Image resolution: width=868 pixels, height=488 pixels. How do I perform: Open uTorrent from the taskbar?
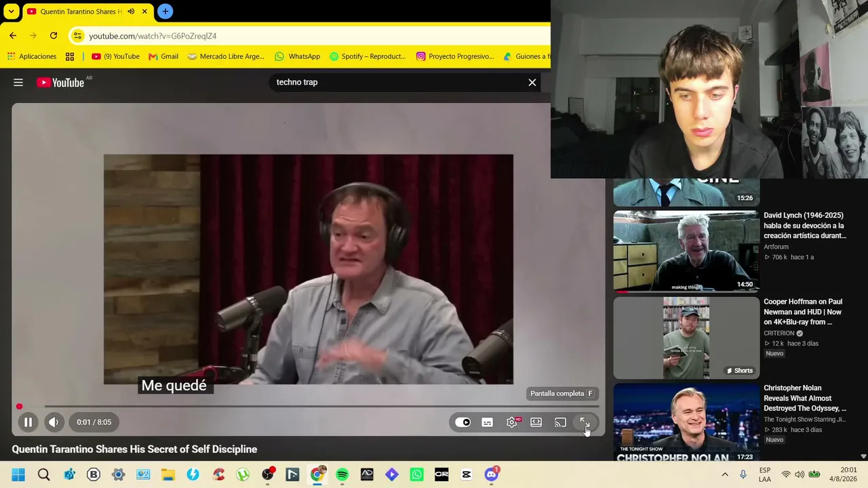coord(243,474)
